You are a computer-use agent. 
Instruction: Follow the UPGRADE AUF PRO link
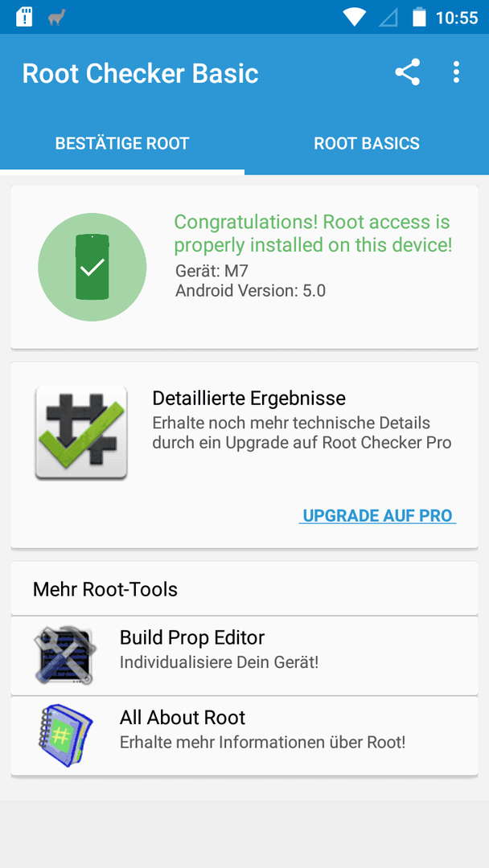tap(378, 515)
